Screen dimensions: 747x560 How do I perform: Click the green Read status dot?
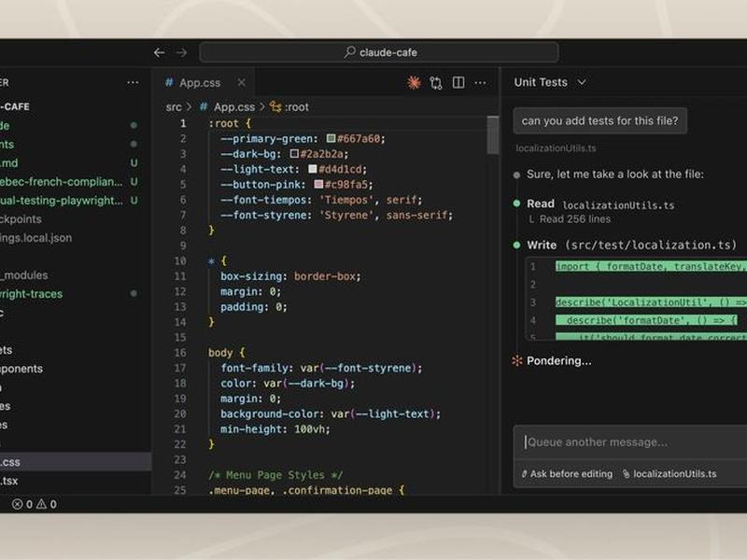(516, 203)
